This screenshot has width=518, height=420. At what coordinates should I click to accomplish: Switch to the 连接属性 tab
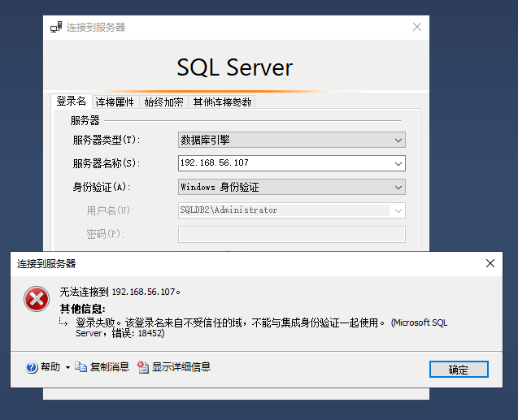click(x=115, y=102)
